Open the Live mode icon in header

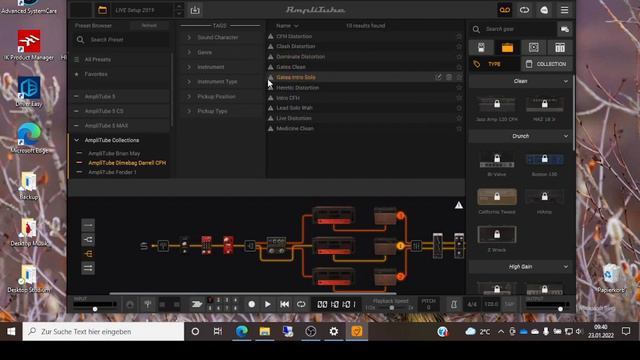tap(544, 10)
